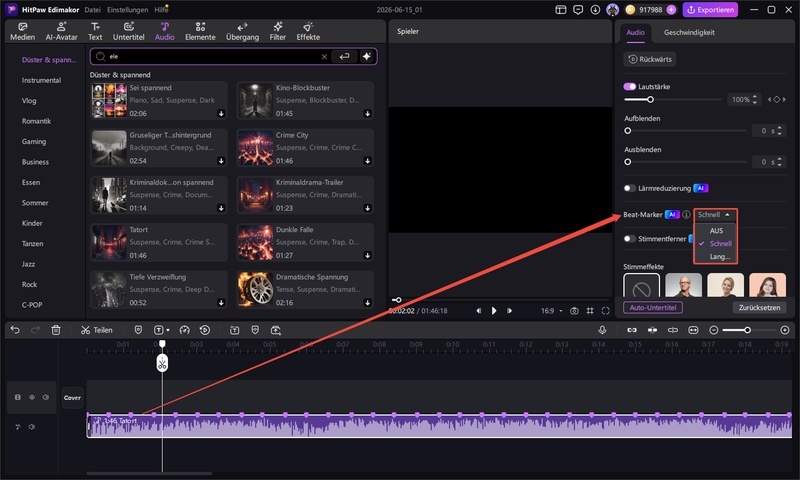
Task: Select the Tatort track thumbnail
Action: 109,243
